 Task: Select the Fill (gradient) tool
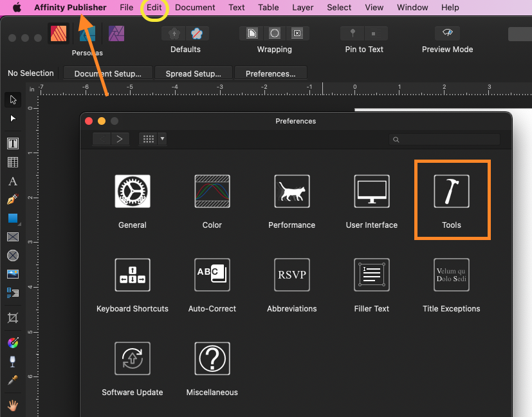(x=13, y=343)
